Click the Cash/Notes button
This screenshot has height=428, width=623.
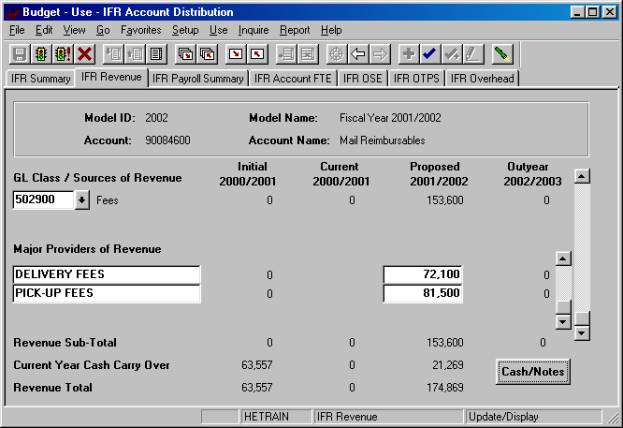[533, 371]
